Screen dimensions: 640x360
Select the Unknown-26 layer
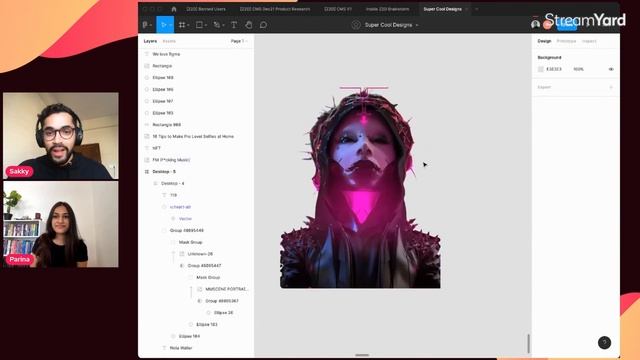200,254
